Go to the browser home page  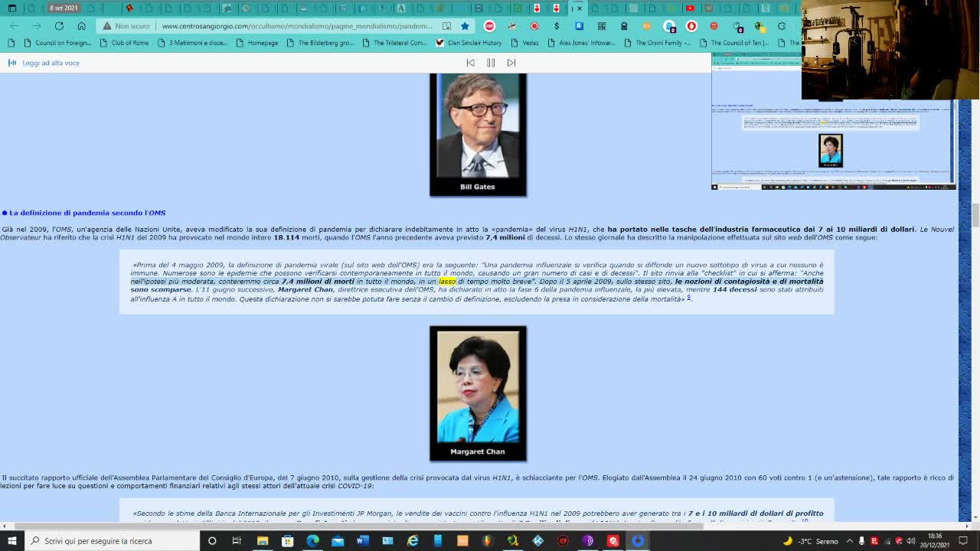click(x=81, y=26)
